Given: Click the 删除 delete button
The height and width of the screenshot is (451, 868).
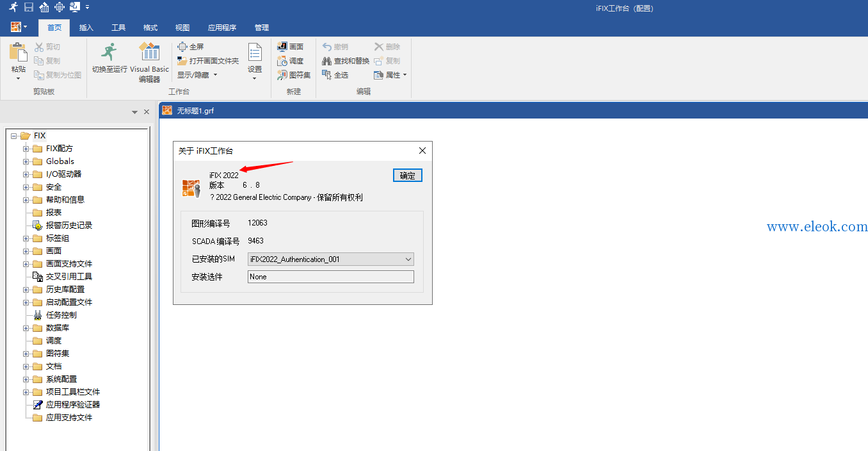Looking at the screenshot, I should click(x=387, y=47).
